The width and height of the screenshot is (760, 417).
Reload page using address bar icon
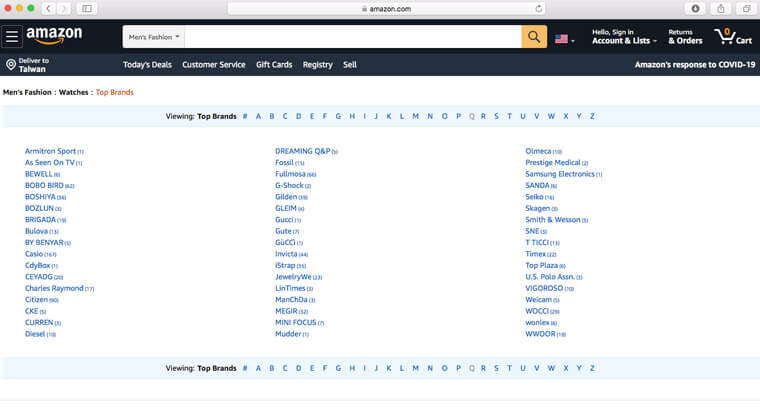539,8
